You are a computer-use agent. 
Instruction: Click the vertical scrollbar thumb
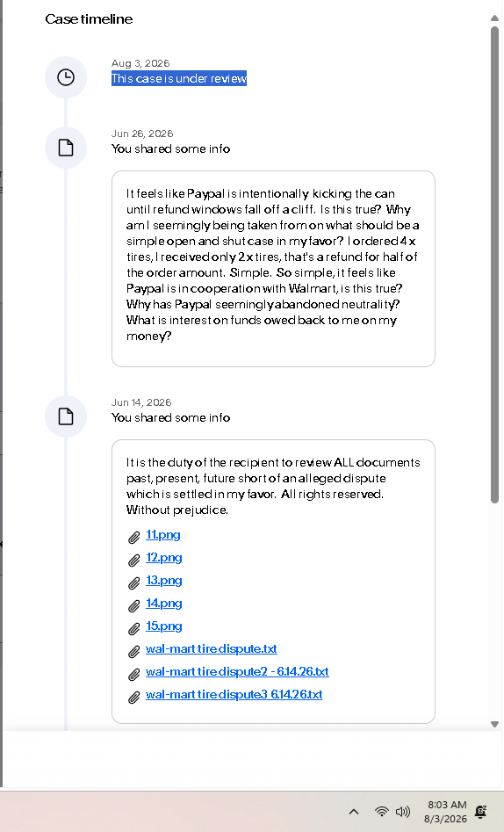[494, 264]
